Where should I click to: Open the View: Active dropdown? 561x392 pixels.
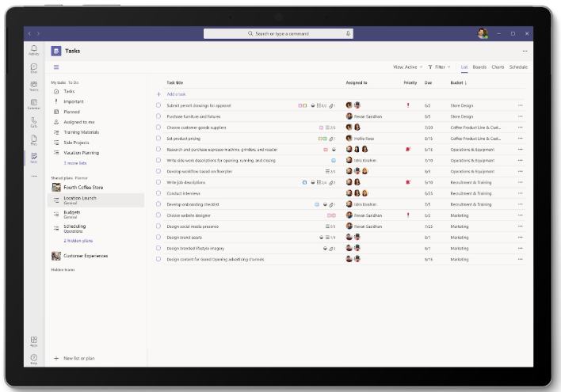[408, 67]
